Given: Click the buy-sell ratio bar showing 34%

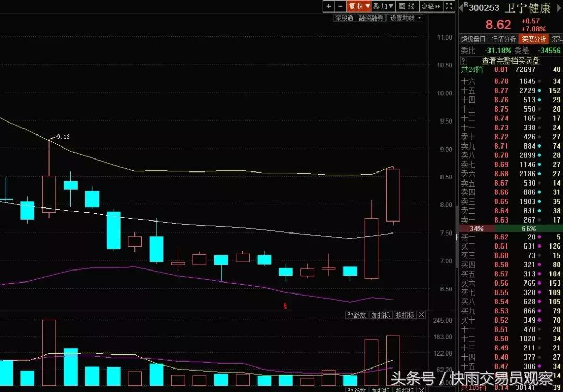Looking at the screenshot, I should [x=477, y=229].
